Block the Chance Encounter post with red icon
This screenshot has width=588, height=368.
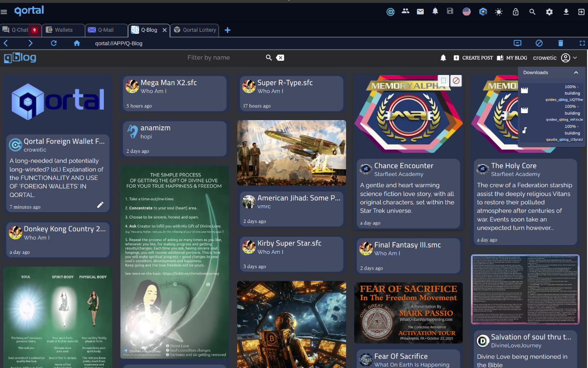coord(456,80)
